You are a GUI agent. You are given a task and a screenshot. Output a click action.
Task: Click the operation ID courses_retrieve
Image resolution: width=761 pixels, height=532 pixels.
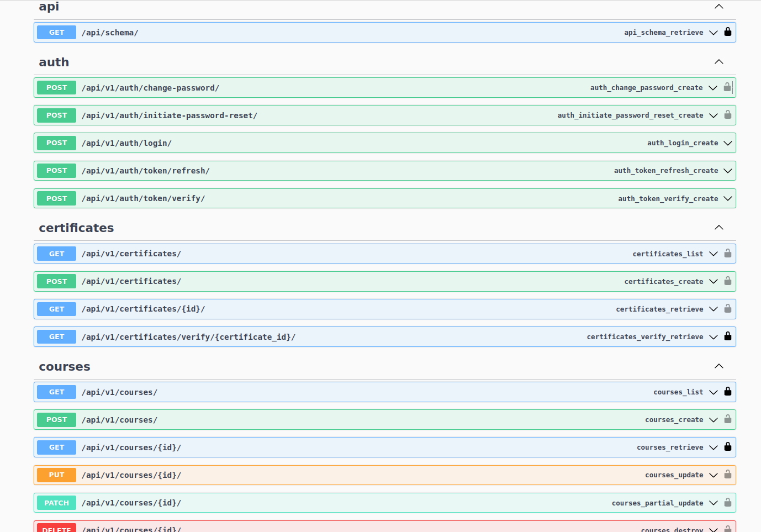[670, 447]
